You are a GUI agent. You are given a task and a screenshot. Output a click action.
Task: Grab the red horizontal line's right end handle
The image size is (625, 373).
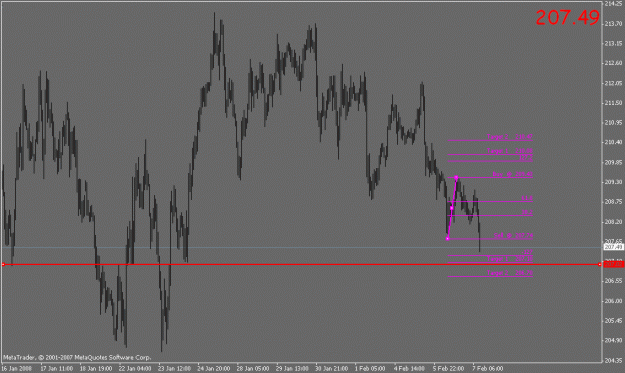pyautogui.click(x=599, y=264)
